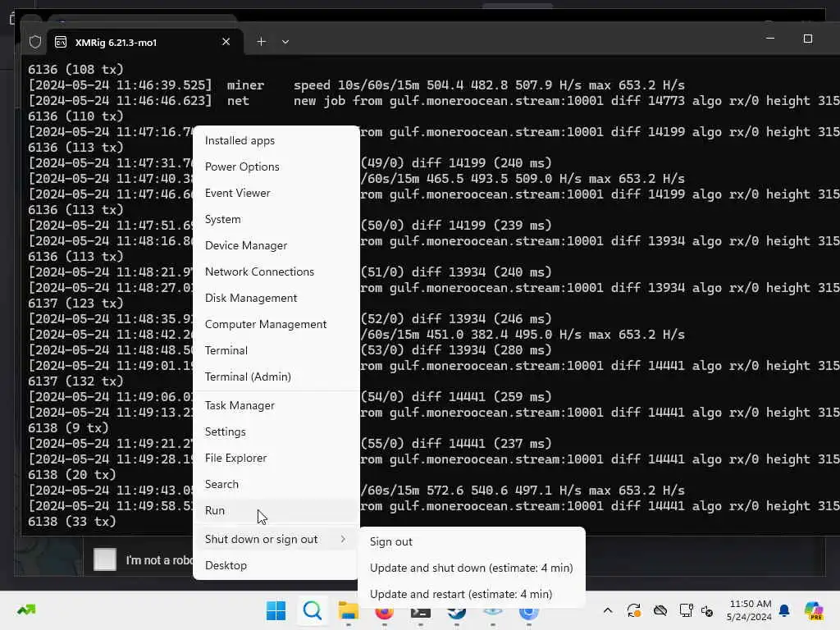
Task: Launch Terminal (Admin)
Action: (x=276, y=377)
